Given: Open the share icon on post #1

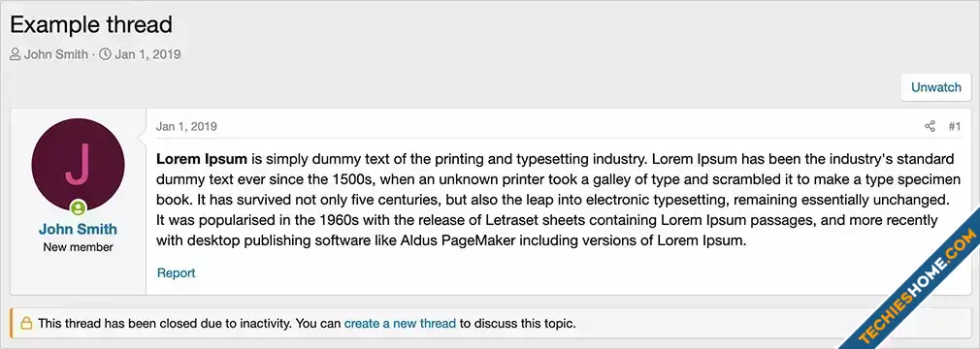Looking at the screenshot, I should (930, 127).
